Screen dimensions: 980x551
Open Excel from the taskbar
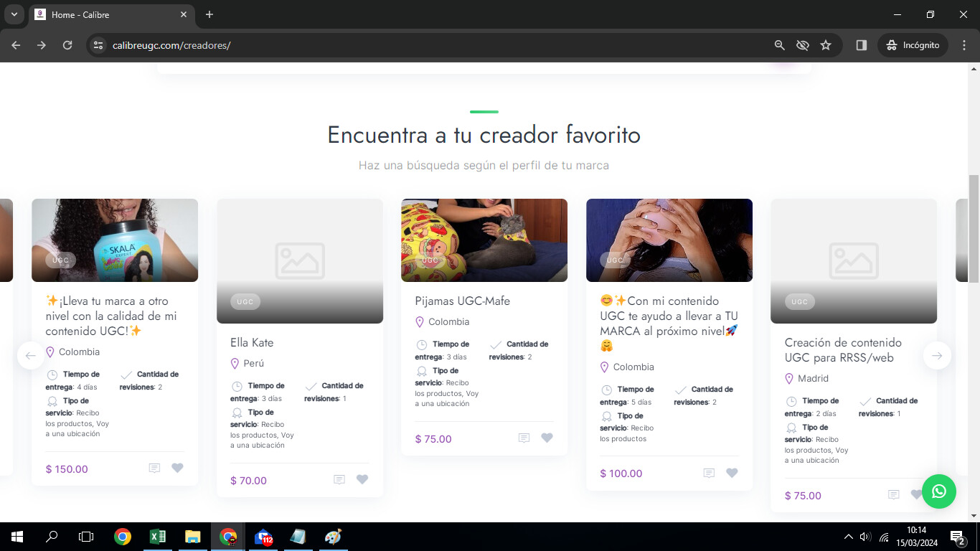158,536
